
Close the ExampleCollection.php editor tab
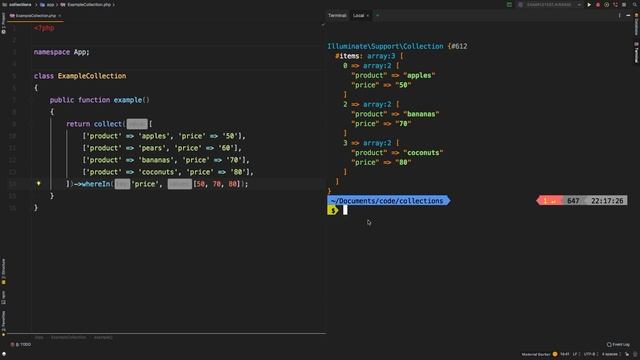point(60,16)
